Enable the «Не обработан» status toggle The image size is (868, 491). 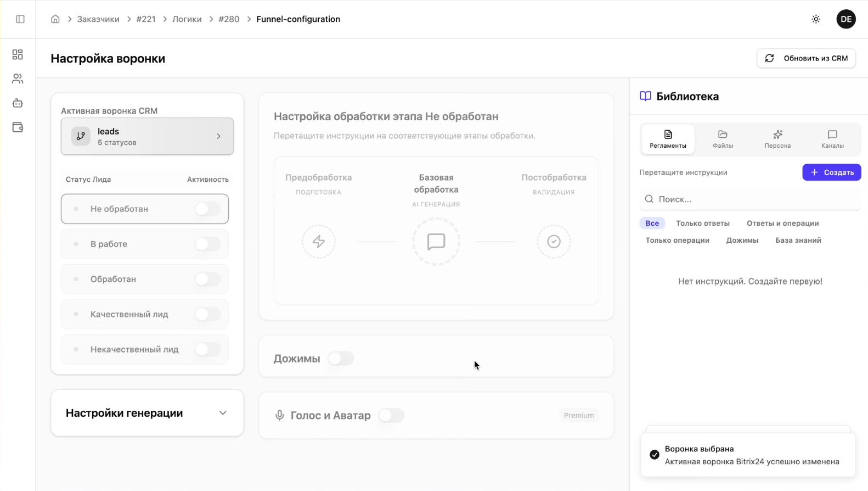pos(208,209)
